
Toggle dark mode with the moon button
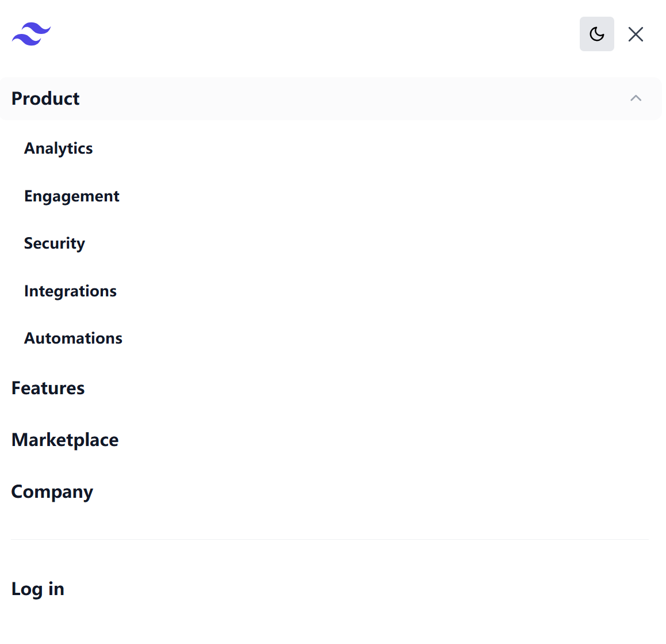pyautogui.click(x=596, y=34)
